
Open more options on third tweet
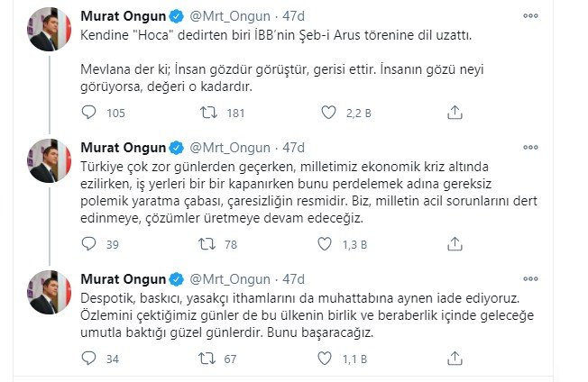(x=530, y=278)
